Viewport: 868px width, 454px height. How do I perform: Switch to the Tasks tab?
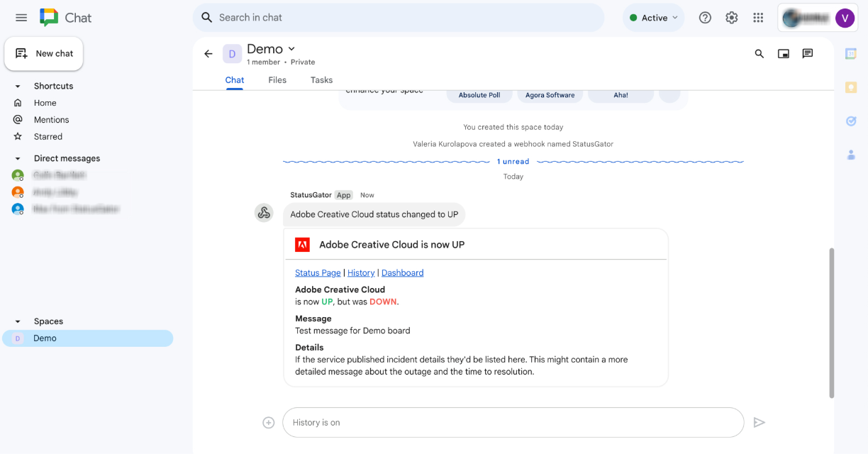[321, 80]
